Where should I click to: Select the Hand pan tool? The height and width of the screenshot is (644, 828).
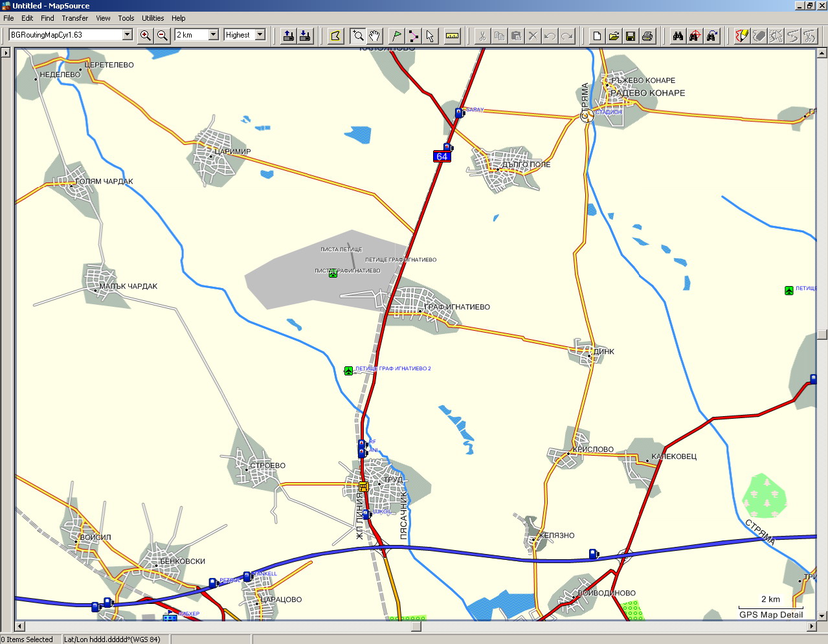click(x=374, y=36)
